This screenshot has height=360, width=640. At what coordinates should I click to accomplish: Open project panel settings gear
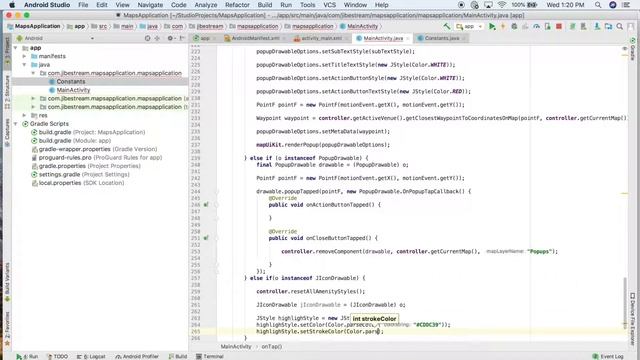171,38
